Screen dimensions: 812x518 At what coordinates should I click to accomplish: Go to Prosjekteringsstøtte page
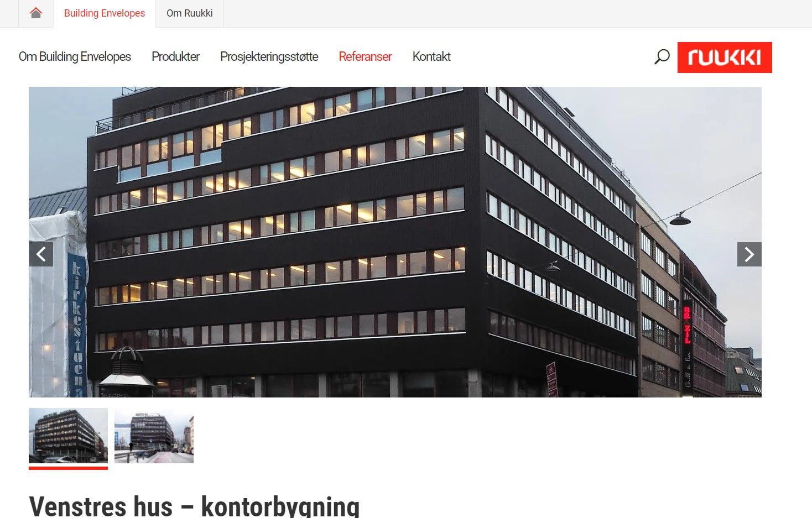pos(269,56)
